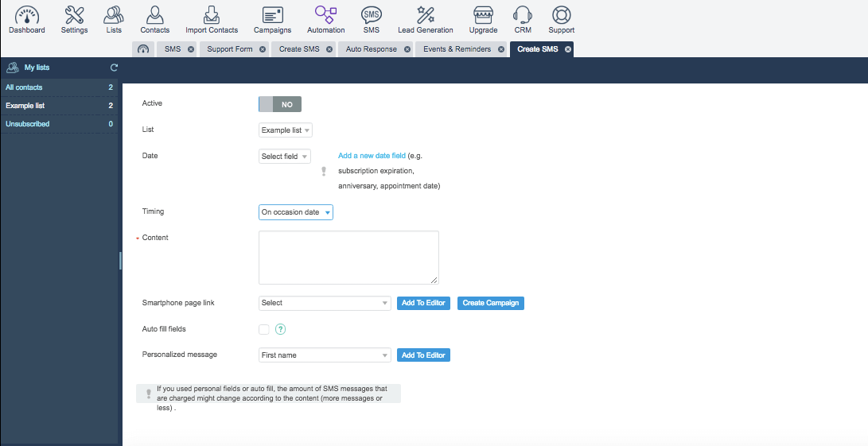868x446 pixels.
Task: Open the Personalized message First name dropdown
Action: [x=325, y=355]
